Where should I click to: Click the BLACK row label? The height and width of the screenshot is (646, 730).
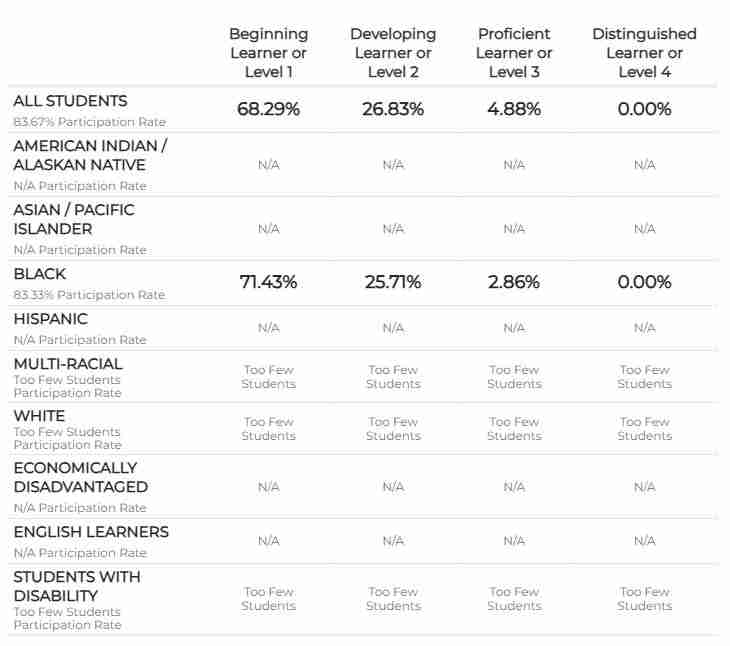(40, 274)
